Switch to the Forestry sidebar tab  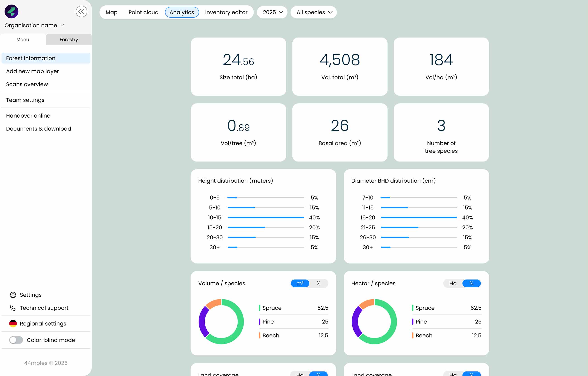(x=69, y=40)
